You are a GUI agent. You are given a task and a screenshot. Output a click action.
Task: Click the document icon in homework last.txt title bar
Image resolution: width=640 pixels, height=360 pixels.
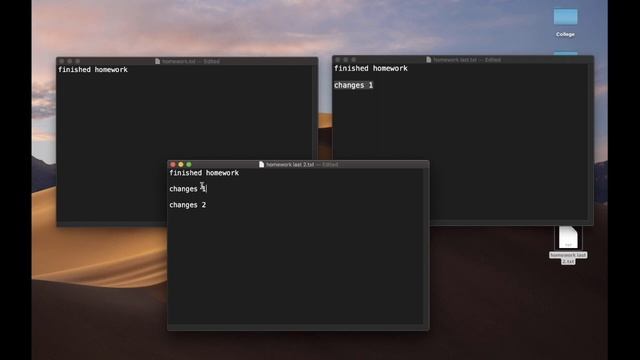pos(428,60)
